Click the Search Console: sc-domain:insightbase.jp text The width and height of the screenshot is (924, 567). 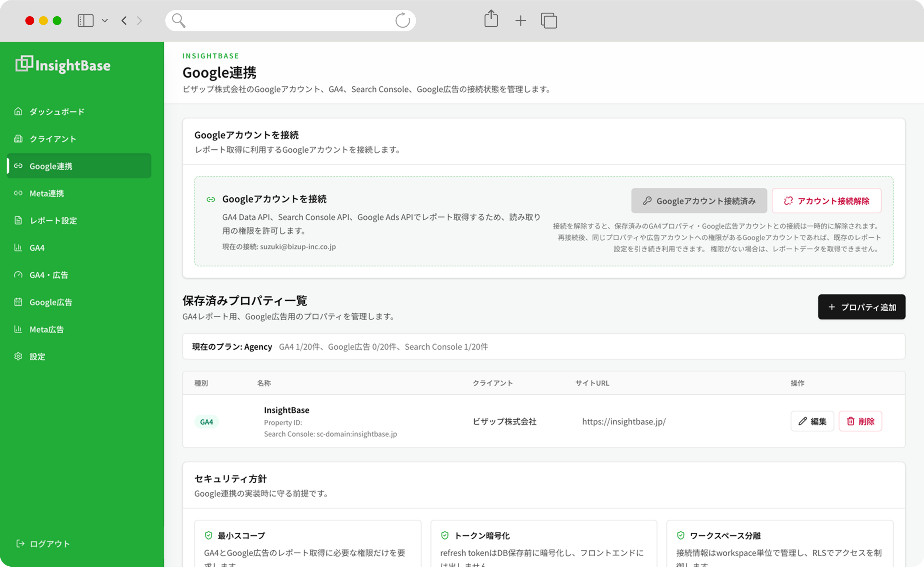coord(330,434)
